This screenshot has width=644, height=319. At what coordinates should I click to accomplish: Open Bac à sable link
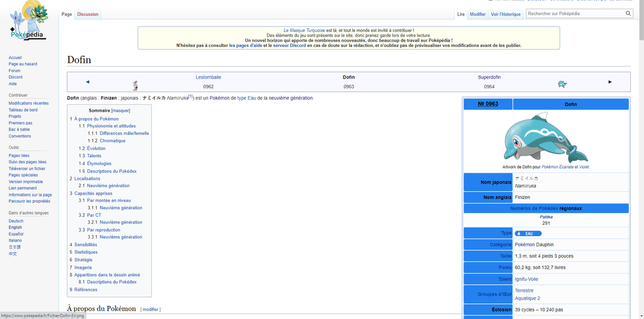click(x=19, y=129)
